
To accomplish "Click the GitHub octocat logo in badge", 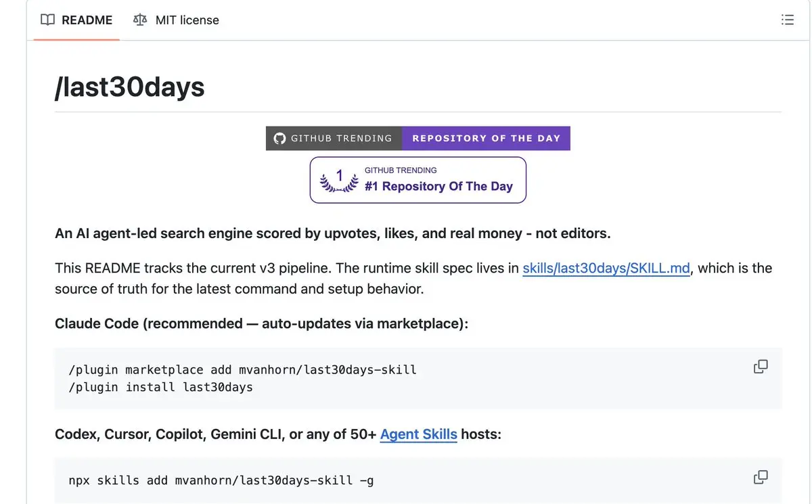I will coord(280,139).
